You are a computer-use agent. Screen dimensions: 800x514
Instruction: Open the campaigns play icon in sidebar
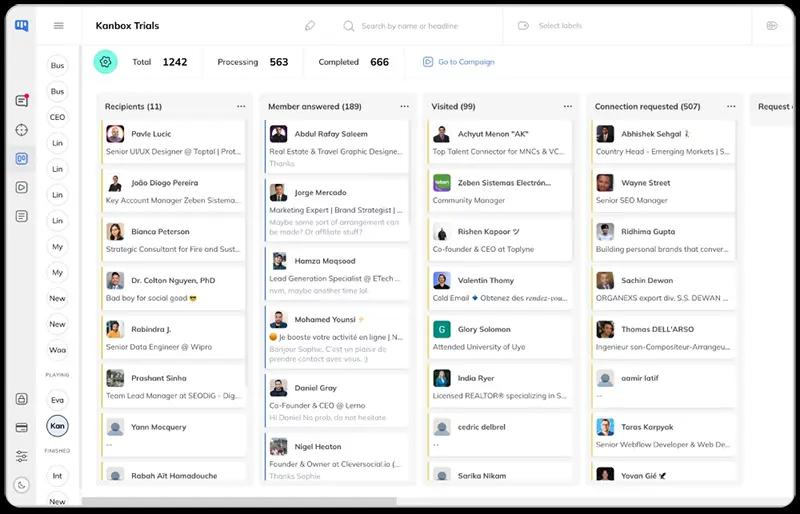(x=21, y=187)
